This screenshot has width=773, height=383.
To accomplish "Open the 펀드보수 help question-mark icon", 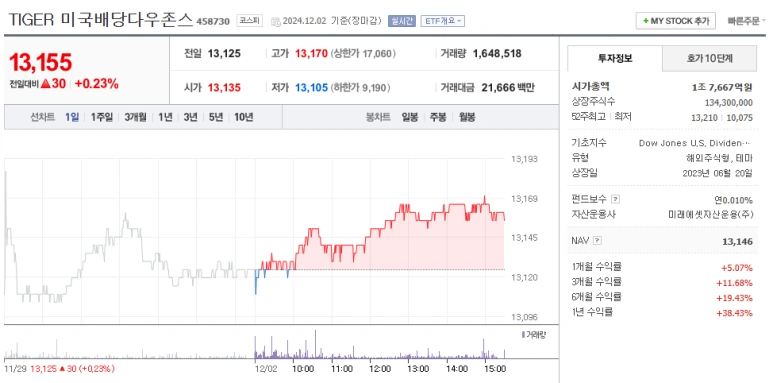I will tap(615, 199).
